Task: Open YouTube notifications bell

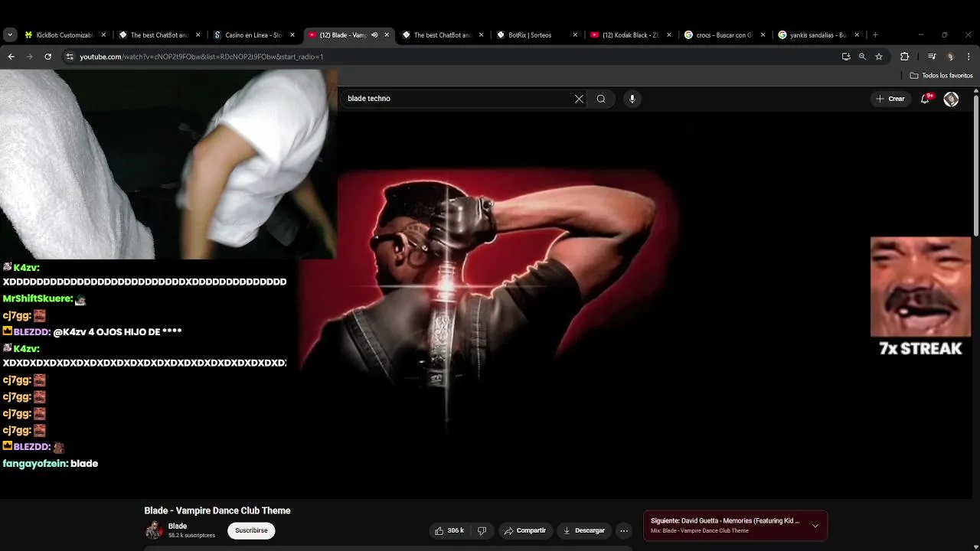Action: pos(926,99)
